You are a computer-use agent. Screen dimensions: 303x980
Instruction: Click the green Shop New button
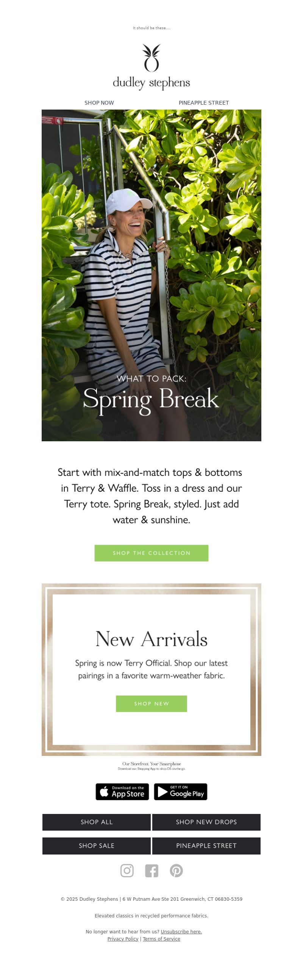tap(151, 703)
